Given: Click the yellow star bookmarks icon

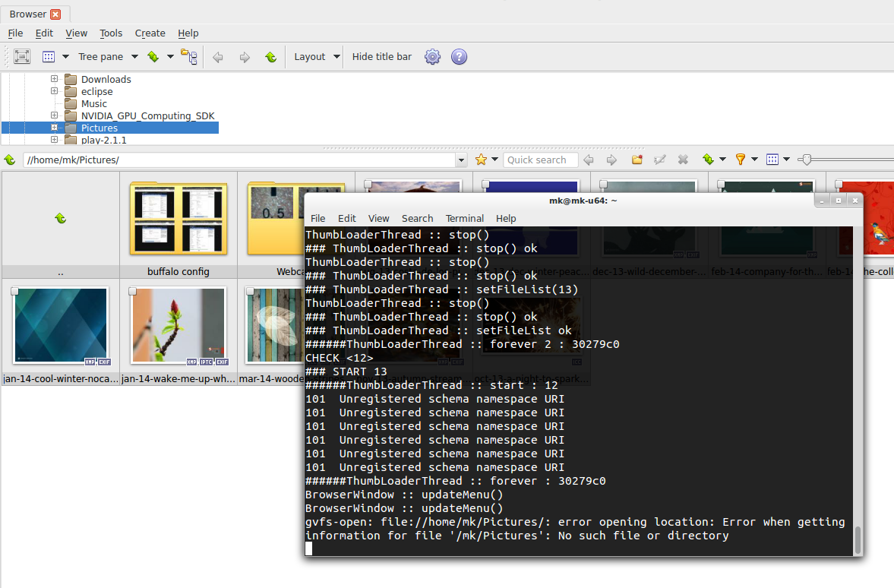Looking at the screenshot, I should point(481,160).
